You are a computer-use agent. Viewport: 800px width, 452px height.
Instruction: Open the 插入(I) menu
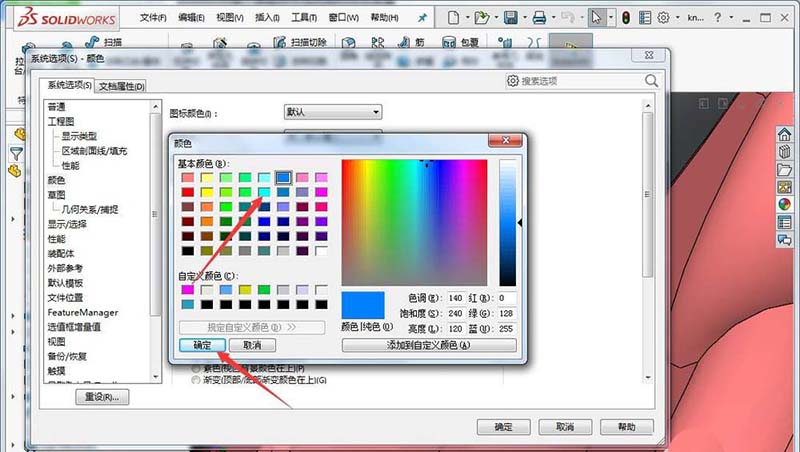tap(267, 18)
